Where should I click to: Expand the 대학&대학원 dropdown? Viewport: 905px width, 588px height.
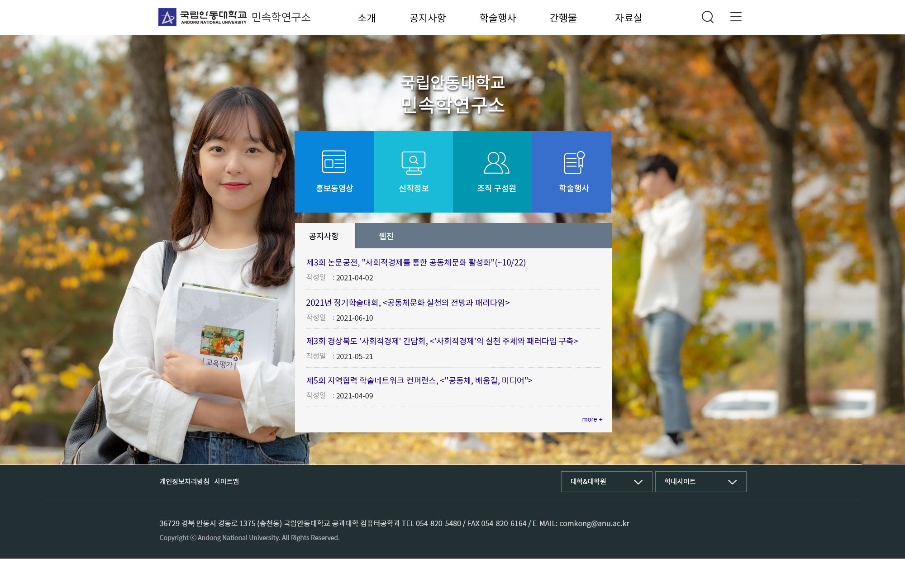pos(606,482)
